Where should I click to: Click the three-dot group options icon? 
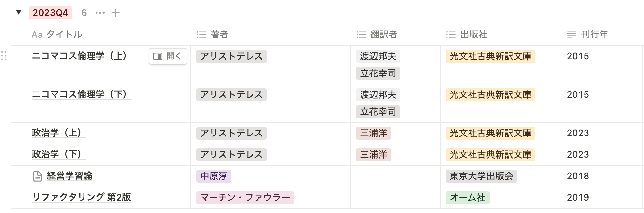[100, 13]
